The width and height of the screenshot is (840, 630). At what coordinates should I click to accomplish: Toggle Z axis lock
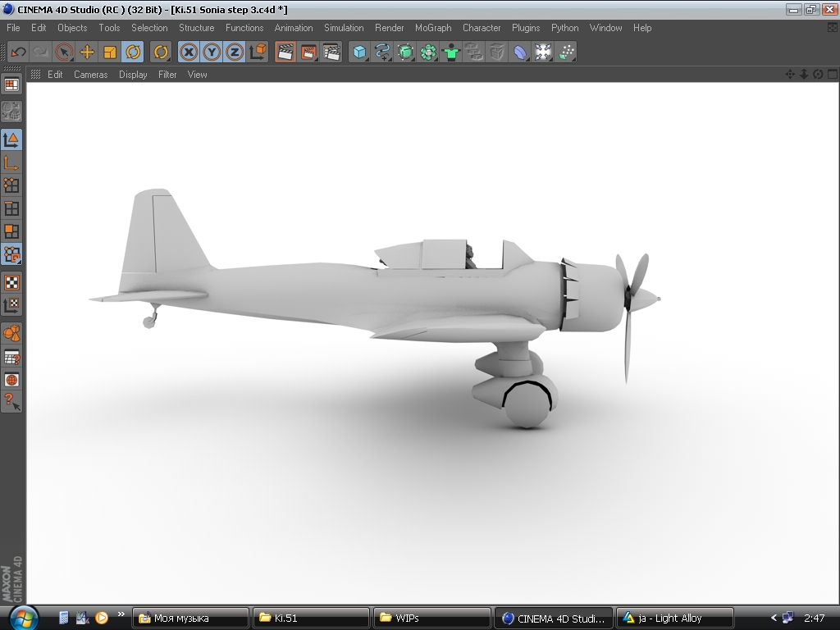point(235,52)
